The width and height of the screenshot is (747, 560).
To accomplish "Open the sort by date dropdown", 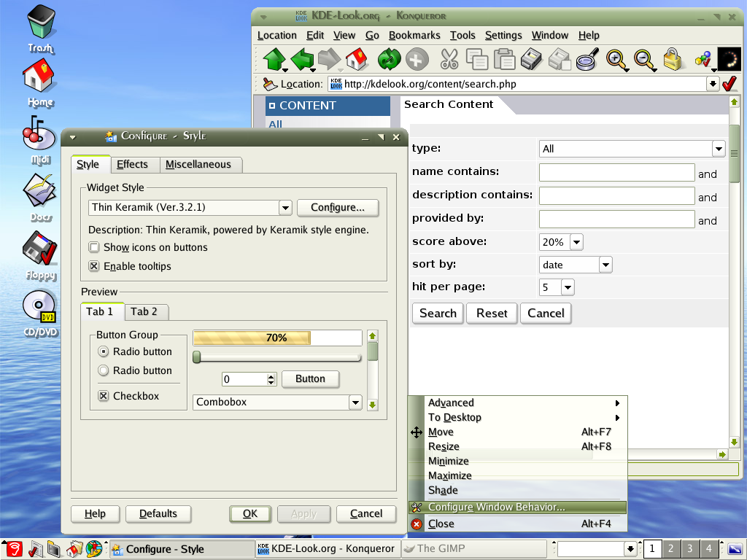I will point(576,265).
